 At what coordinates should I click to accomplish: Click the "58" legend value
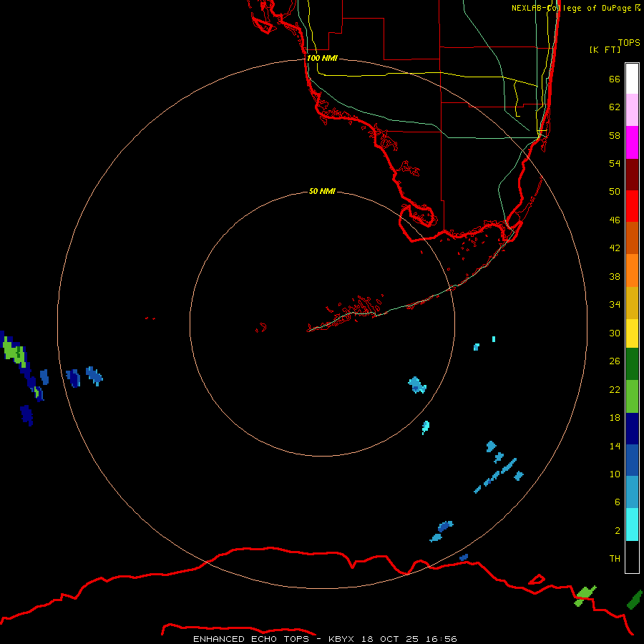coord(615,135)
